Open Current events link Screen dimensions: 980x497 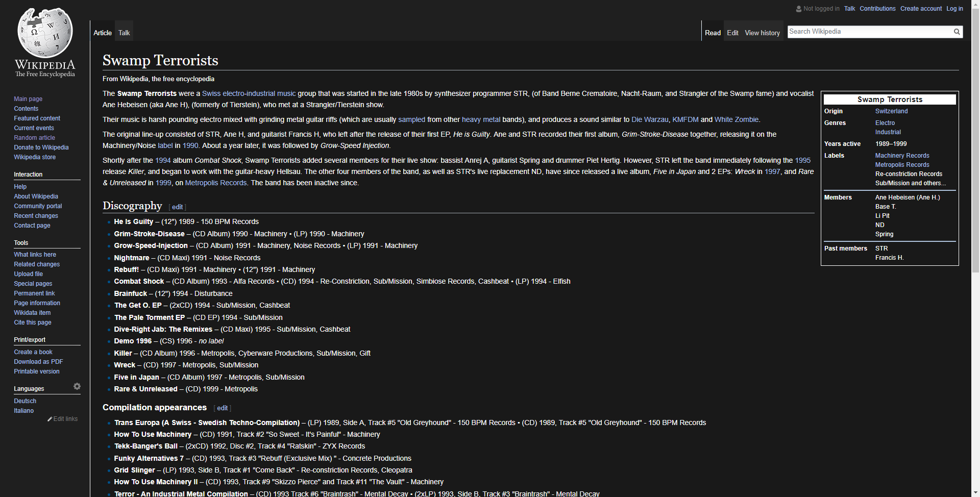[34, 128]
